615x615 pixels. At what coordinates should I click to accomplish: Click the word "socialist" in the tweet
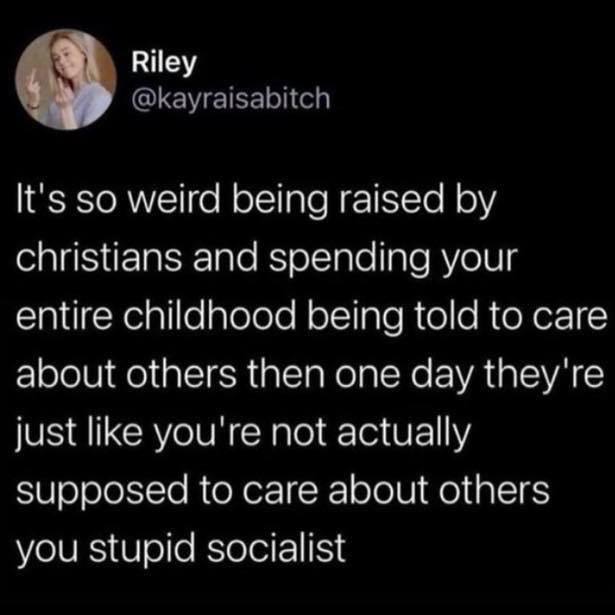point(277,547)
